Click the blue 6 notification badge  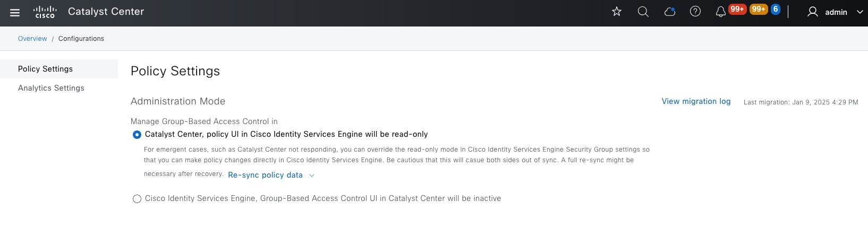coord(775,9)
